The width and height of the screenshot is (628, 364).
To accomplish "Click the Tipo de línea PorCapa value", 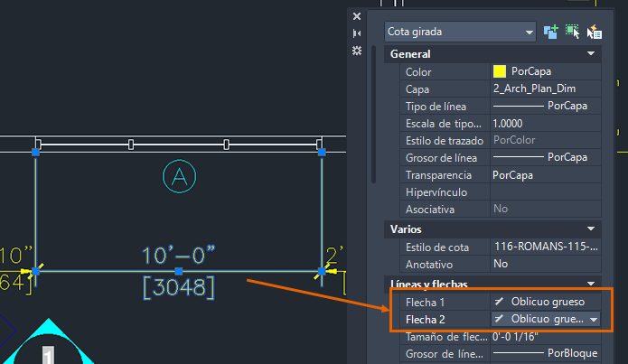I will point(546,106).
